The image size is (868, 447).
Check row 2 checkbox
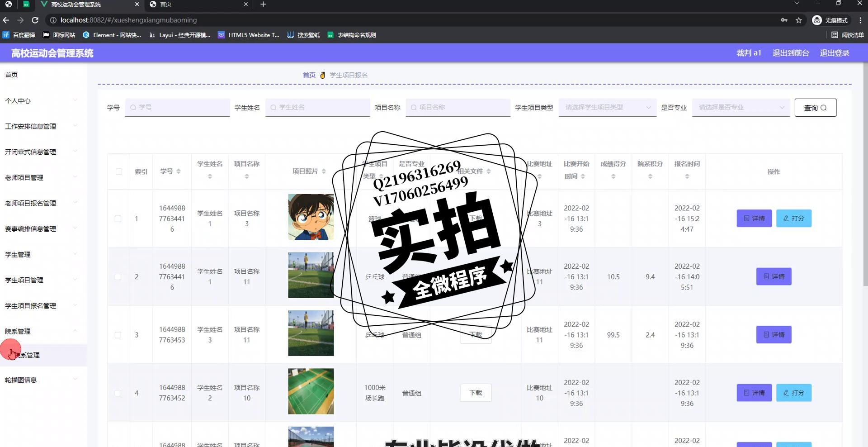[x=118, y=277]
